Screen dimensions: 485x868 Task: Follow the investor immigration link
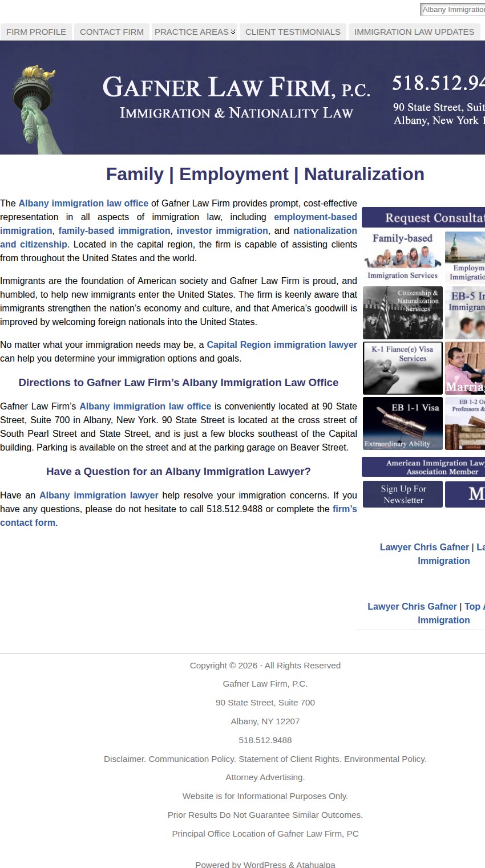(x=222, y=230)
